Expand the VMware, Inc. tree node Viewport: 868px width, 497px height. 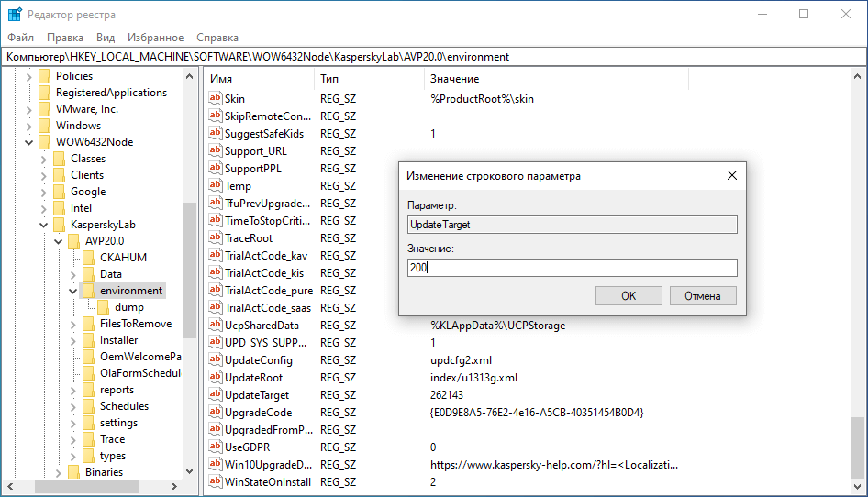coord(28,110)
